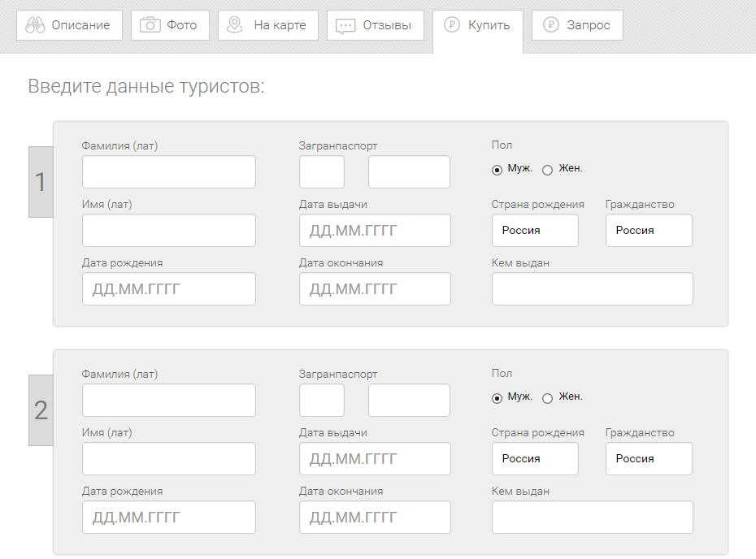Click Кем выдан field of tourist 1
The image size is (756, 559).
(592, 288)
